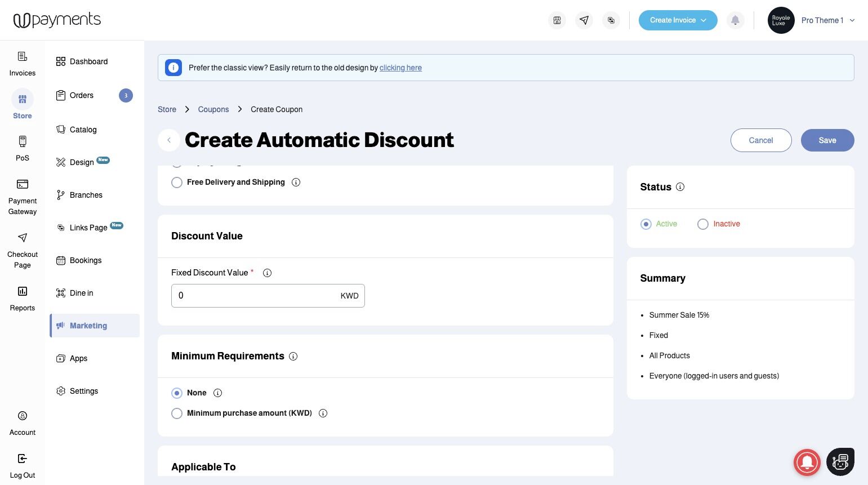Click the paper plane icon in top bar
The height and width of the screenshot is (485, 868).
tap(584, 20)
